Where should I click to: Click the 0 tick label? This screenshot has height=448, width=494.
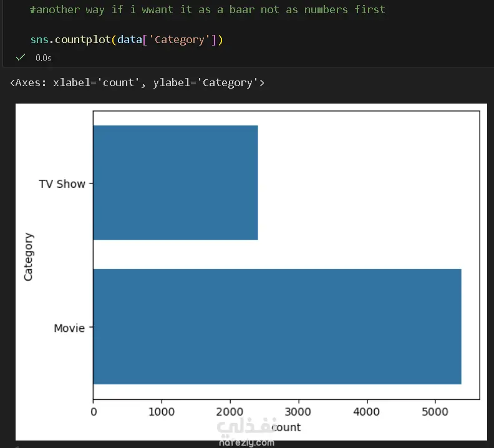(94, 412)
